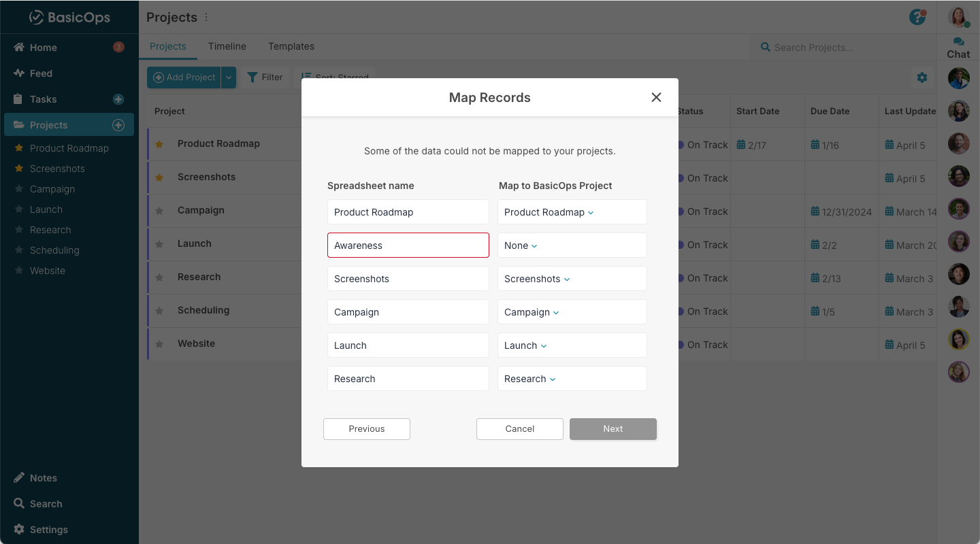The width and height of the screenshot is (980, 544).
Task: Open Notes via pencil icon
Action: 19,478
